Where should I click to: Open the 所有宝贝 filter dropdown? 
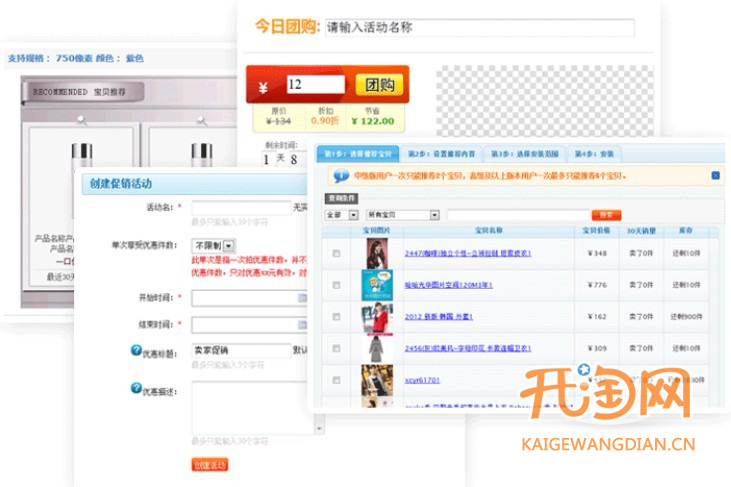click(403, 215)
